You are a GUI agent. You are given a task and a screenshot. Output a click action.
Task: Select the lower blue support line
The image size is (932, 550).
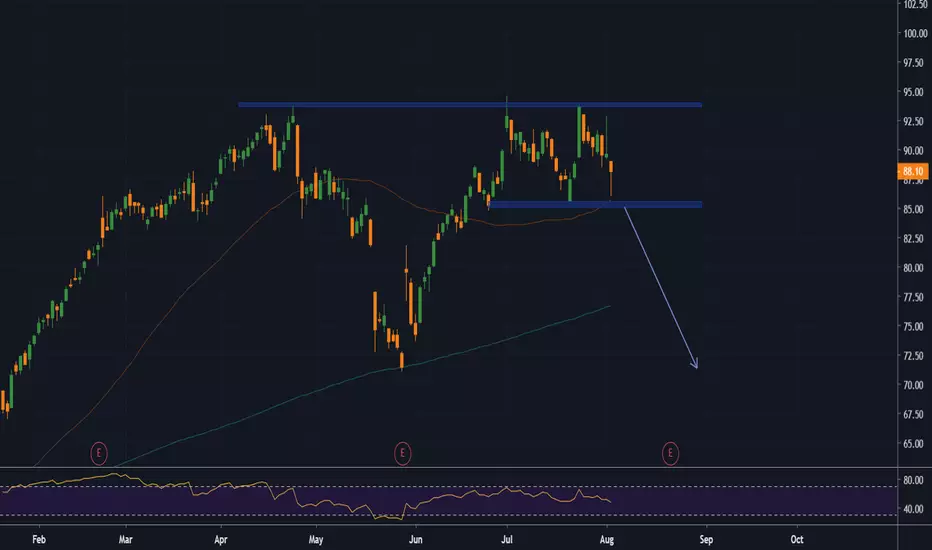click(x=595, y=205)
